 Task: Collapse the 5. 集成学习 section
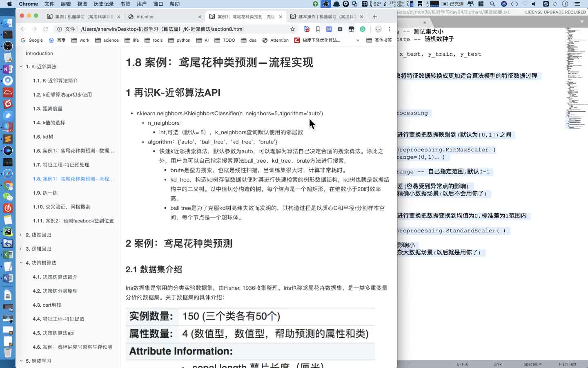click(x=21, y=361)
